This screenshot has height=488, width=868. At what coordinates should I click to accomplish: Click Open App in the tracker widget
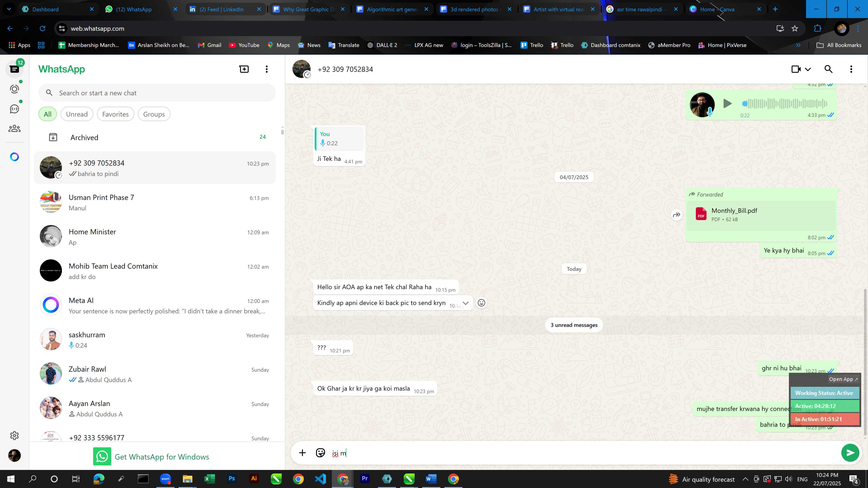pyautogui.click(x=843, y=379)
